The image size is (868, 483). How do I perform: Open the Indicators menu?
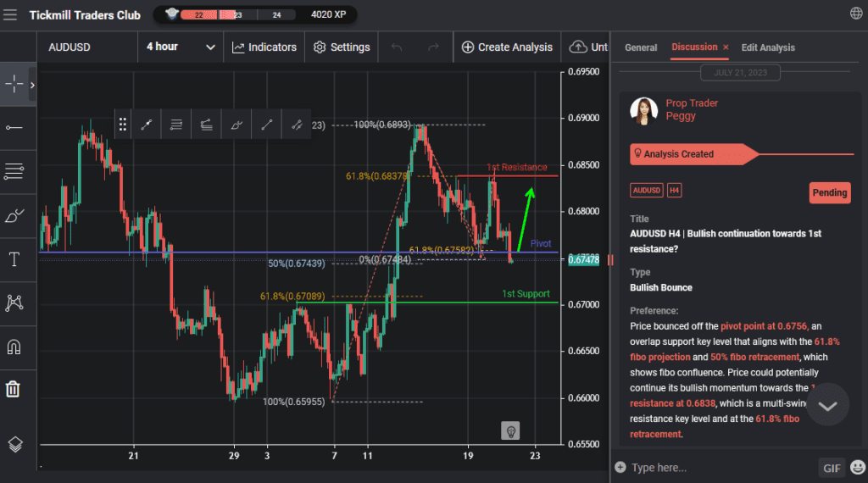(264, 47)
